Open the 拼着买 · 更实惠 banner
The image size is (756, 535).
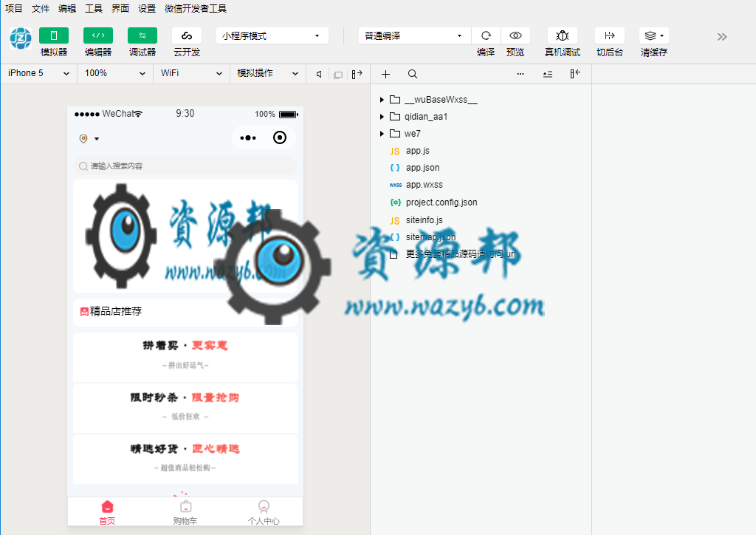click(x=185, y=357)
